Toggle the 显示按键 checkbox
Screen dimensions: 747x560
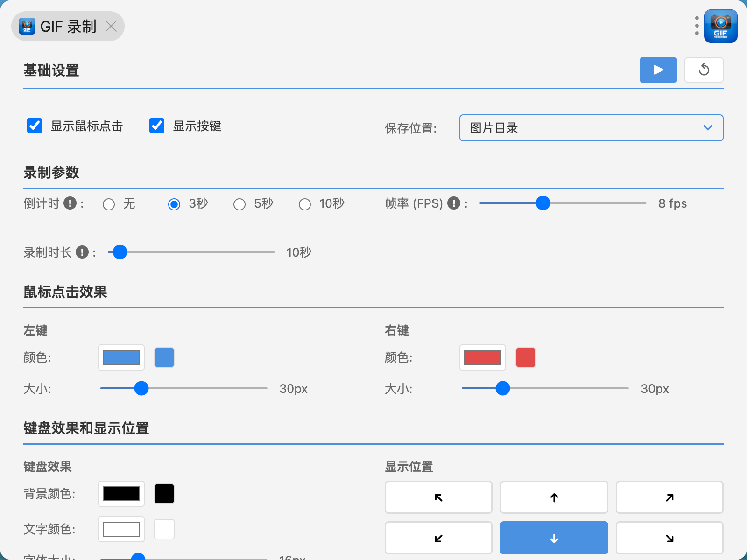point(157,126)
